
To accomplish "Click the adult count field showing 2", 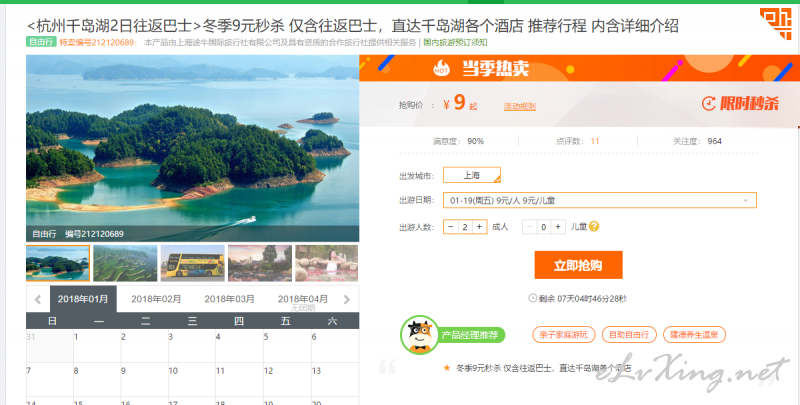I will pos(465,226).
